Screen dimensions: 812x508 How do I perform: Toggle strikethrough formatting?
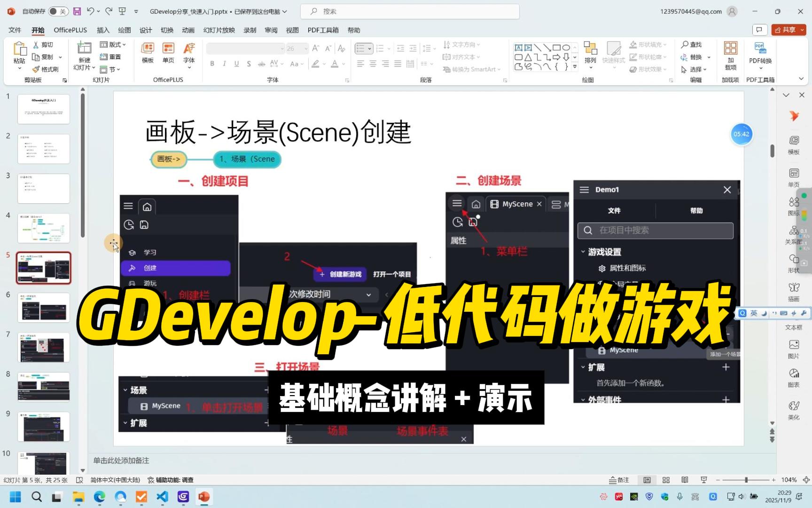coord(261,63)
